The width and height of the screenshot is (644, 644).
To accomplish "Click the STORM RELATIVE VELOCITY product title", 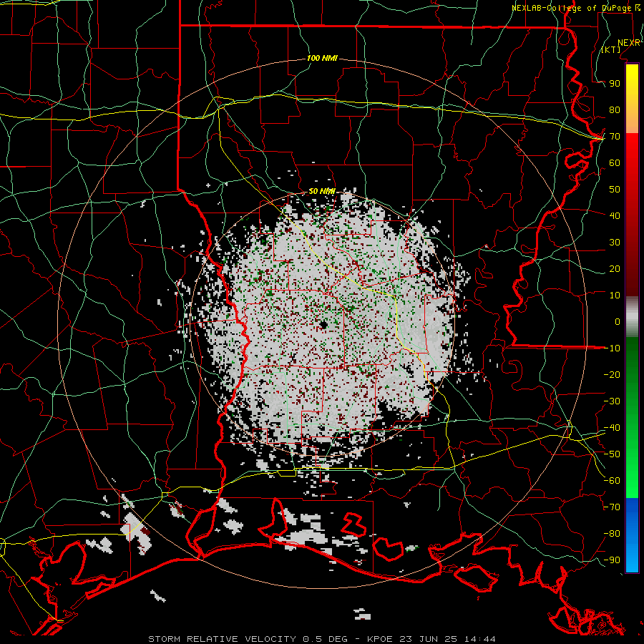I will pos(221,639).
